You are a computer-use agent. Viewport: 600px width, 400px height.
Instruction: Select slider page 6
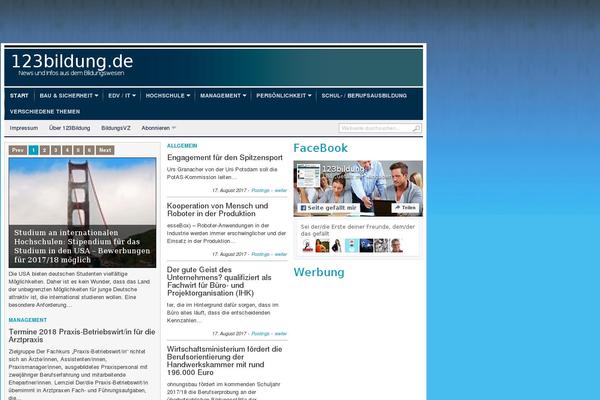tap(89, 150)
